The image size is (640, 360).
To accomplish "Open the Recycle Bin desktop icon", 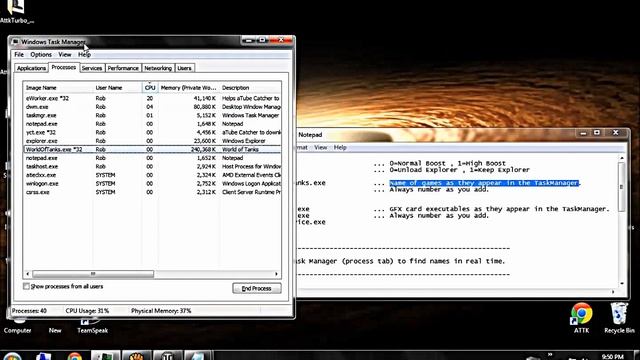I will click(x=619, y=317).
